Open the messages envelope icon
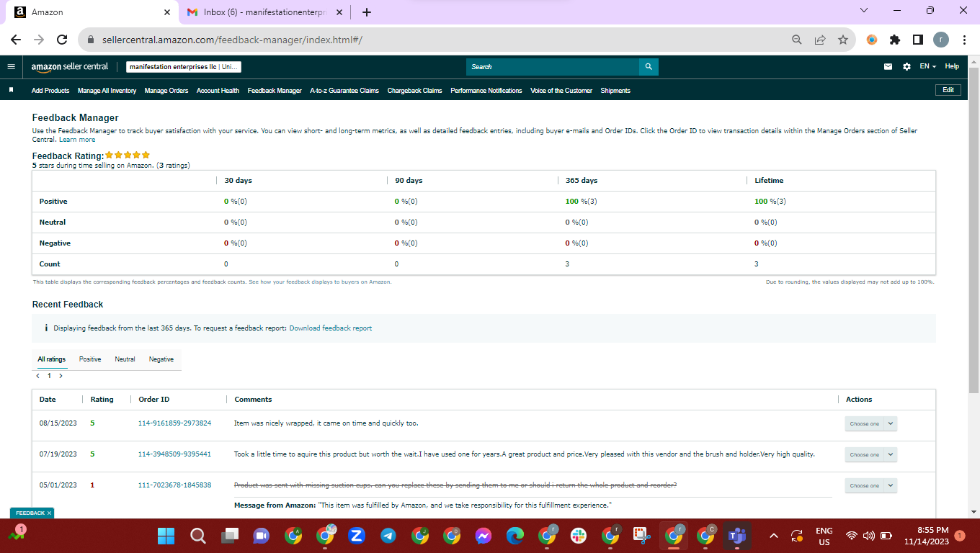This screenshot has height=553, width=980. coord(888,67)
